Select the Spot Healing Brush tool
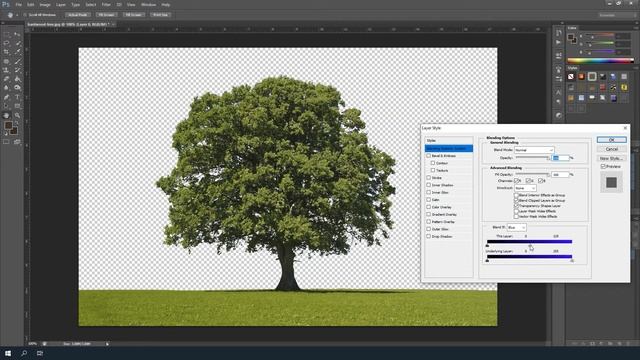 pyautogui.click(x=7, y=61)
